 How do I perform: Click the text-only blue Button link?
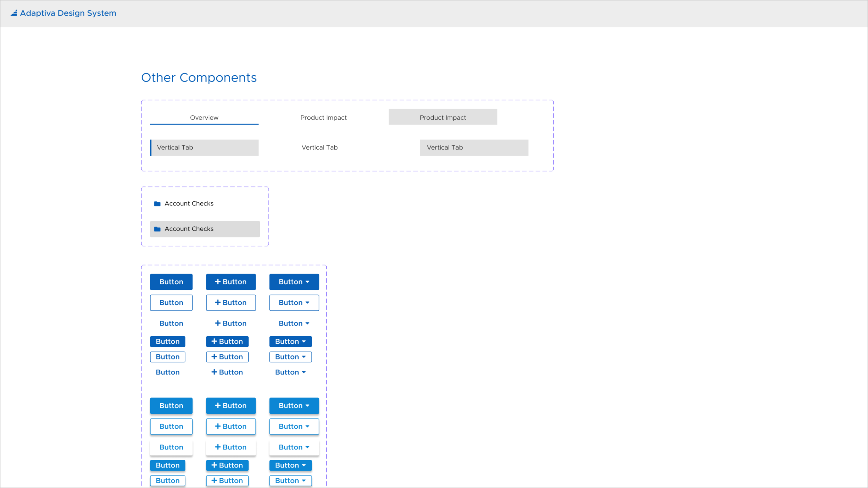pyautogui.click(x=171, y=323)
